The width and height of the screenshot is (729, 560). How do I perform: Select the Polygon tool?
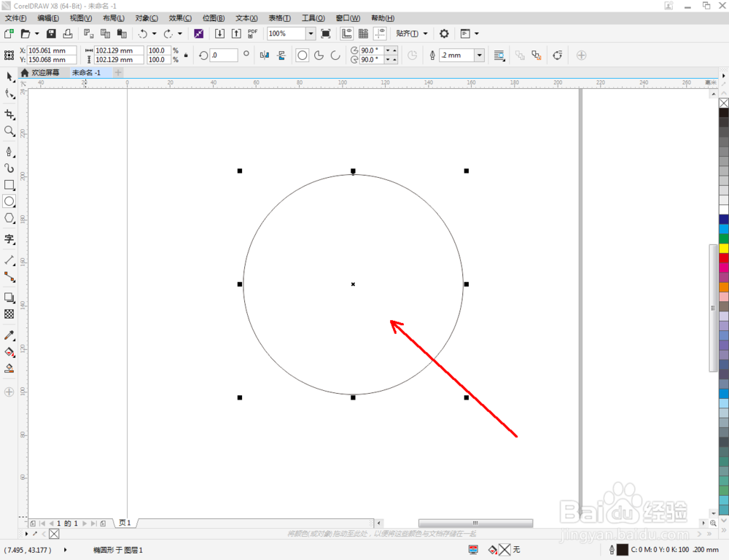[9, 218]
